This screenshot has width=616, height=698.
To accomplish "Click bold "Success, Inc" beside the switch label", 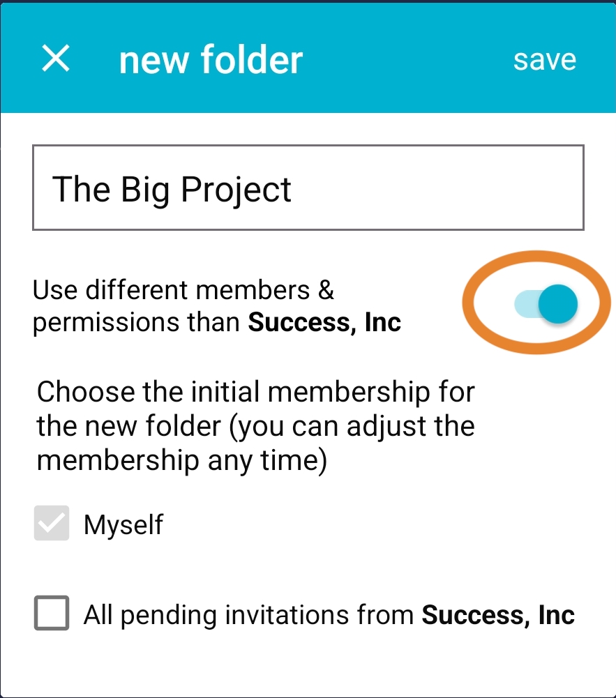I will 325,323.
